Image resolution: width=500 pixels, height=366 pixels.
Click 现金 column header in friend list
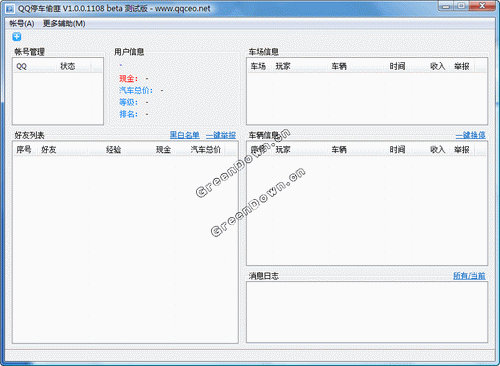pos(163,150)
